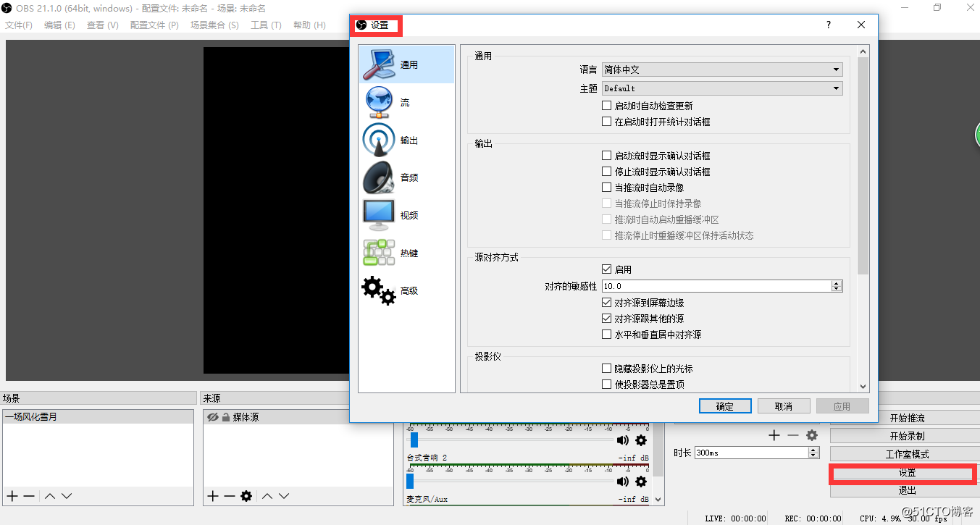Add a new scene with plus icon
Image resolution: width=980 pixels, height=525 pixels.
tap(12, 496)
